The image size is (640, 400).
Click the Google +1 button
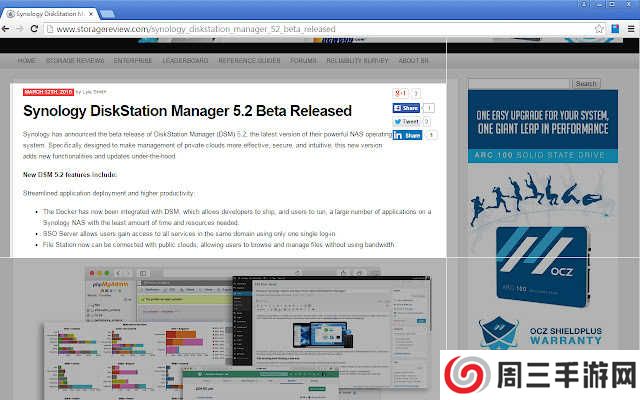pos(400,93)
